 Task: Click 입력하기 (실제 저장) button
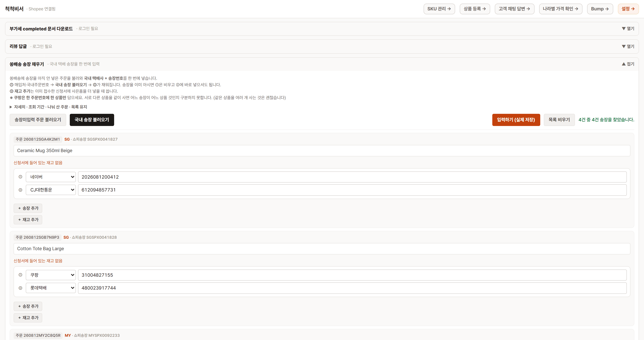click(x=516, y=120)
